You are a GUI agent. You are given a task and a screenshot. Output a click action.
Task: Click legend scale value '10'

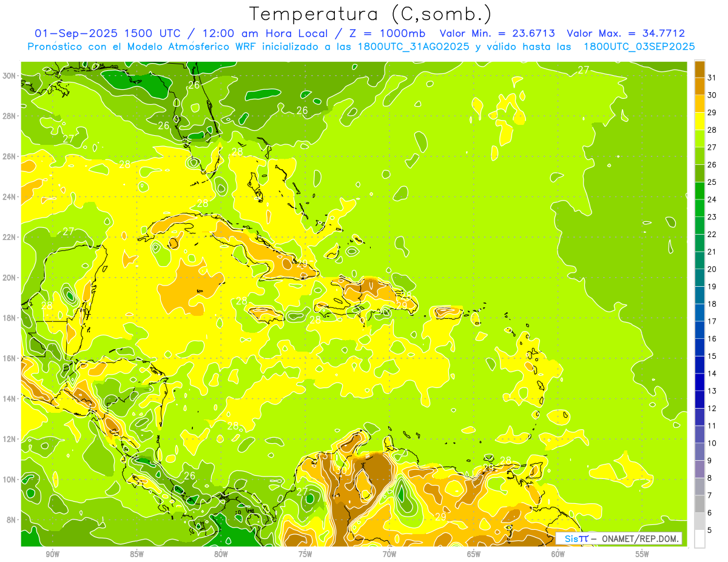click(x=712, y=443)
